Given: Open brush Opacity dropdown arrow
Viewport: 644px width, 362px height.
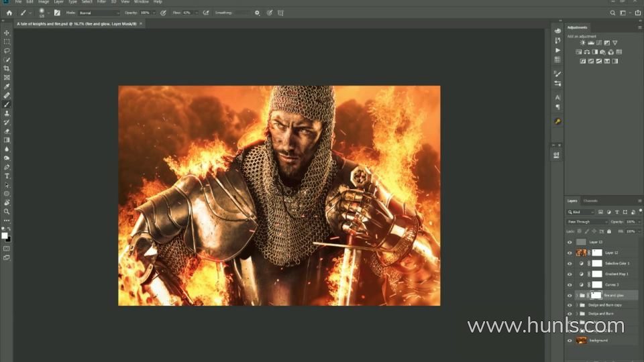Looking at the screenshot, I should [x=154, y=13].
